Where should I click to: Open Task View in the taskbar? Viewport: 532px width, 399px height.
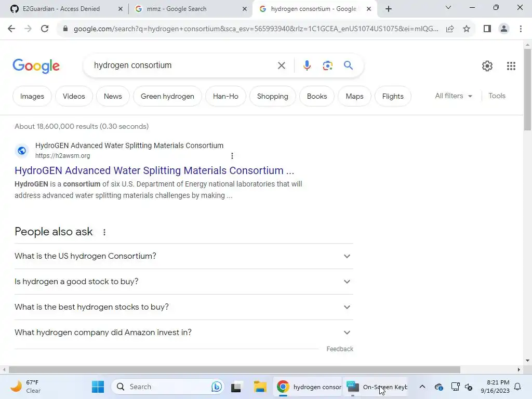[236, 387]
